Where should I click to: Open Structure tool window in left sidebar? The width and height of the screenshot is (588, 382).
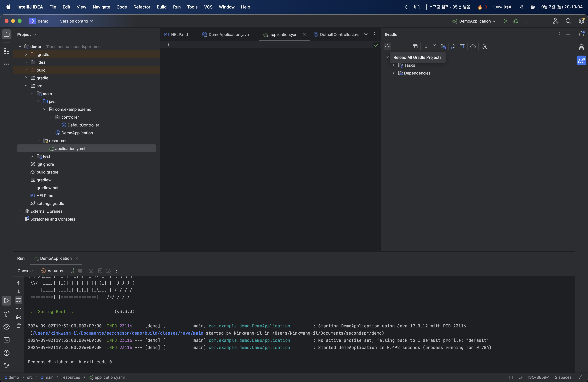click(6, 51)
